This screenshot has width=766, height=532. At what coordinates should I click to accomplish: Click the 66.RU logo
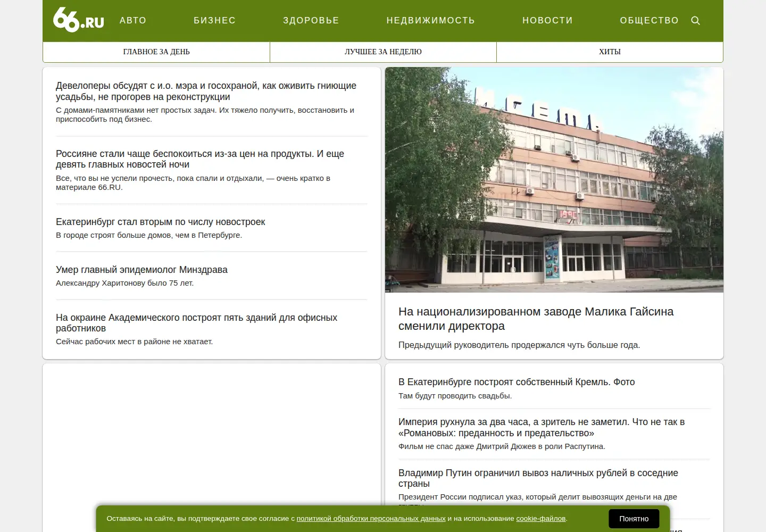point(78,20)
